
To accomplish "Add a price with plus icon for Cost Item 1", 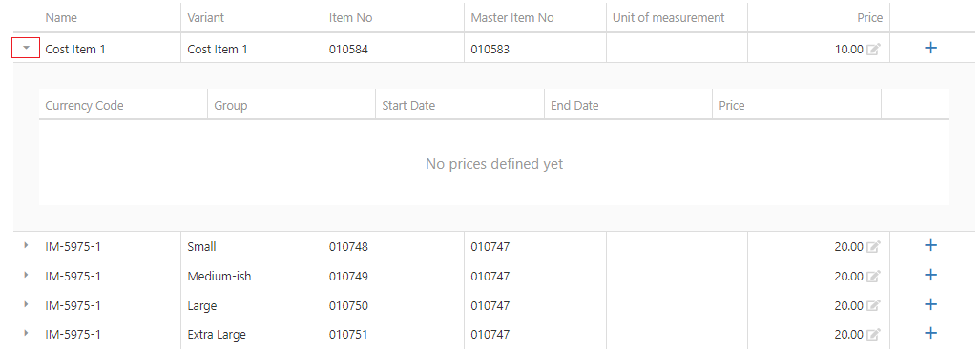I will (x=930, y=48).
